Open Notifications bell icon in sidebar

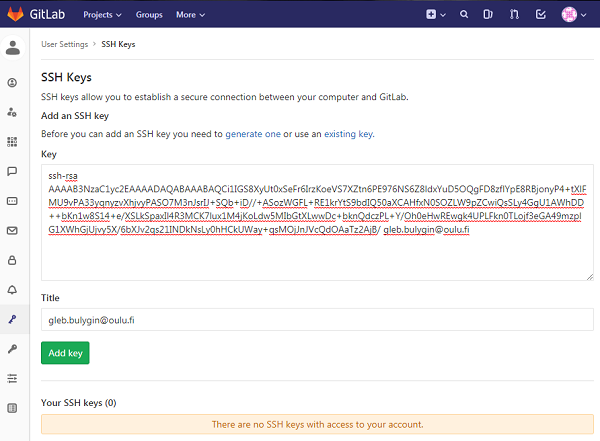point(12,290)
